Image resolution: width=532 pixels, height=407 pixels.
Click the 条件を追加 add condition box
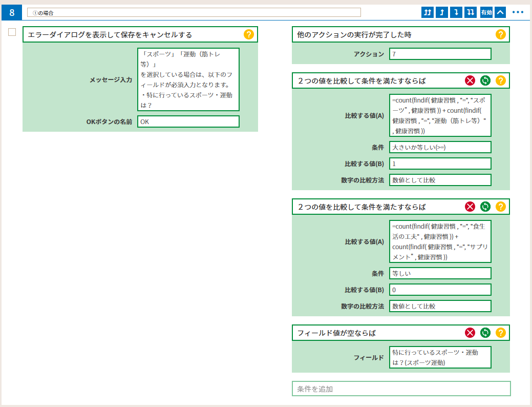(x=401, y=389)
